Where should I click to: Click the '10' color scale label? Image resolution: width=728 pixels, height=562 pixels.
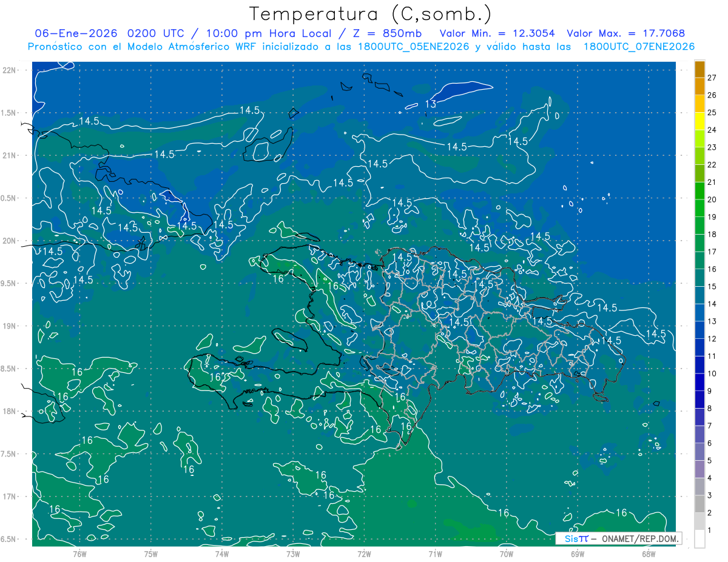712,373
